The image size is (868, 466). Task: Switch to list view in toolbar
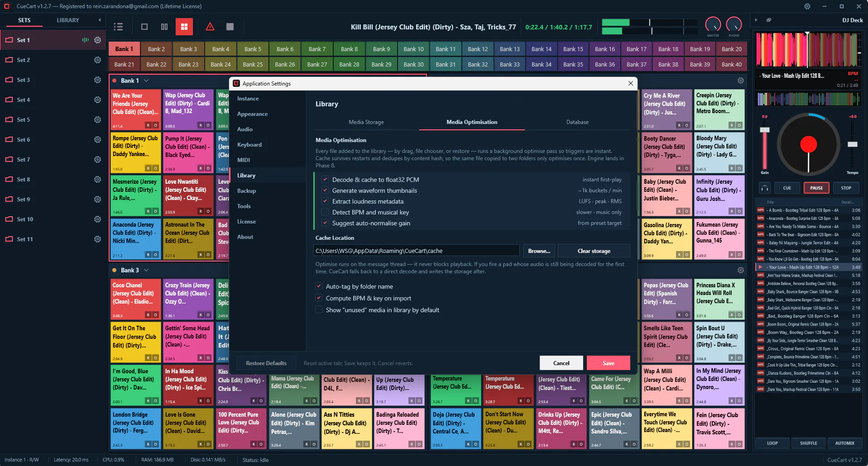coord(118,27)
